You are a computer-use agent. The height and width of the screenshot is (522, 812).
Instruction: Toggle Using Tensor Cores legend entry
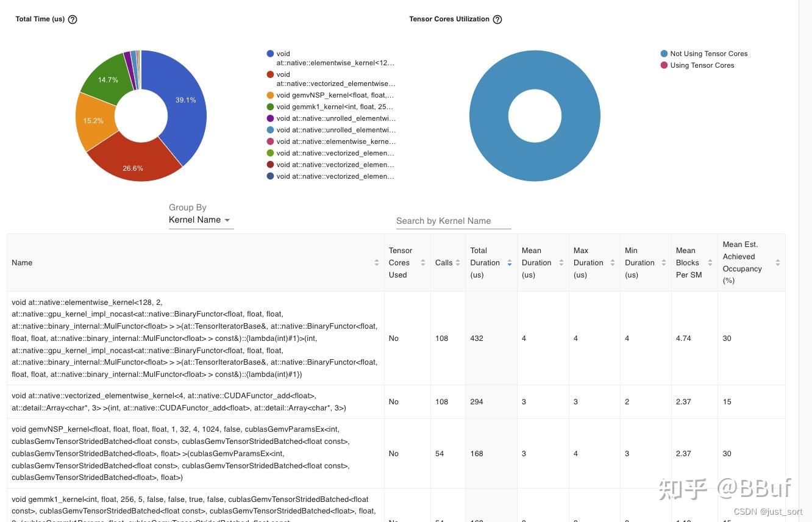click(x=697, y=65)
